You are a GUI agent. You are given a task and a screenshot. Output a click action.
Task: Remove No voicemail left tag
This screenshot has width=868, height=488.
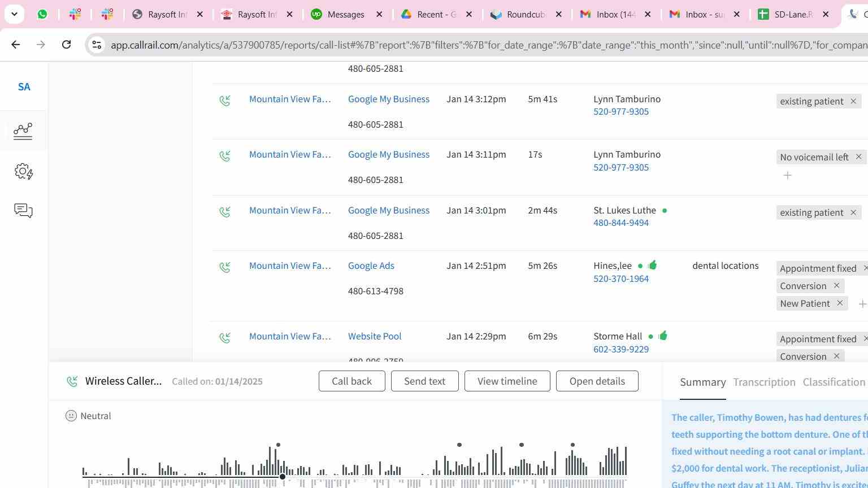tap(858, 156)
